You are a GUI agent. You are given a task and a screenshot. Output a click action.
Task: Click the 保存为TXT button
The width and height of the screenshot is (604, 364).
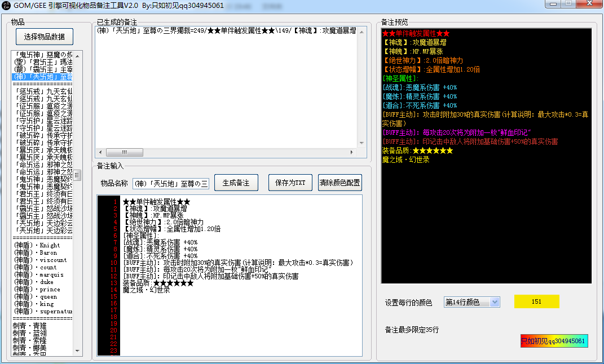290,183
